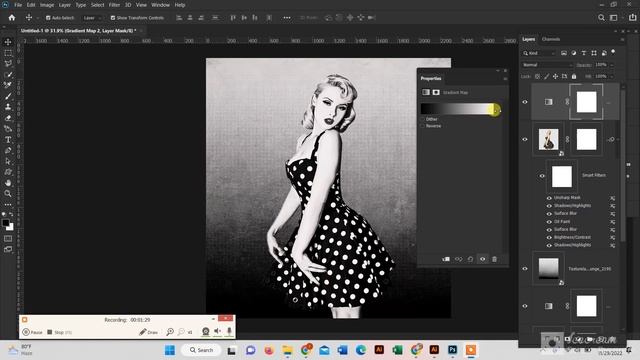Screen dimensions: 640x360
Task: Select the Pen tool
Action: [x=8, y=151]
